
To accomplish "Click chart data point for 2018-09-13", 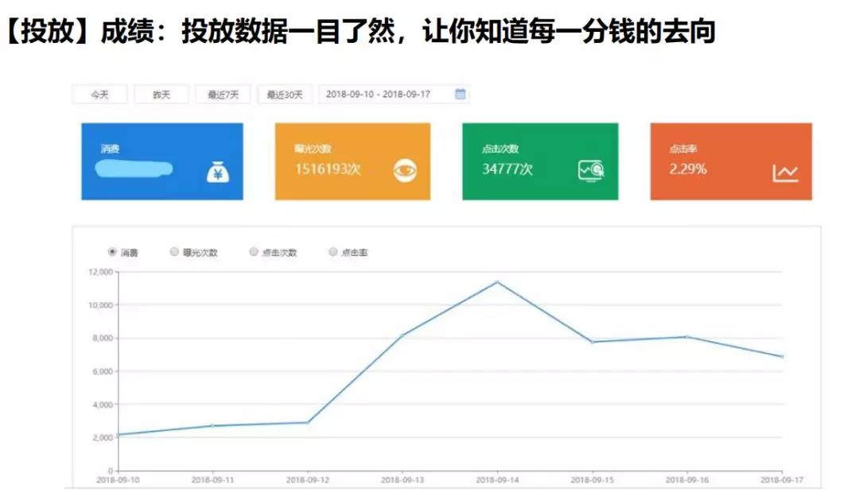I will [402, 335].
